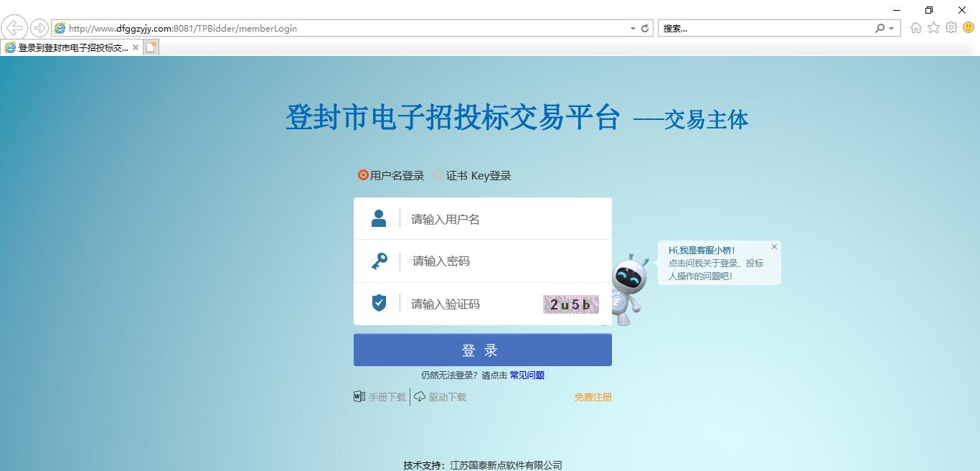Click the browser back arrow button

(14, 28)
